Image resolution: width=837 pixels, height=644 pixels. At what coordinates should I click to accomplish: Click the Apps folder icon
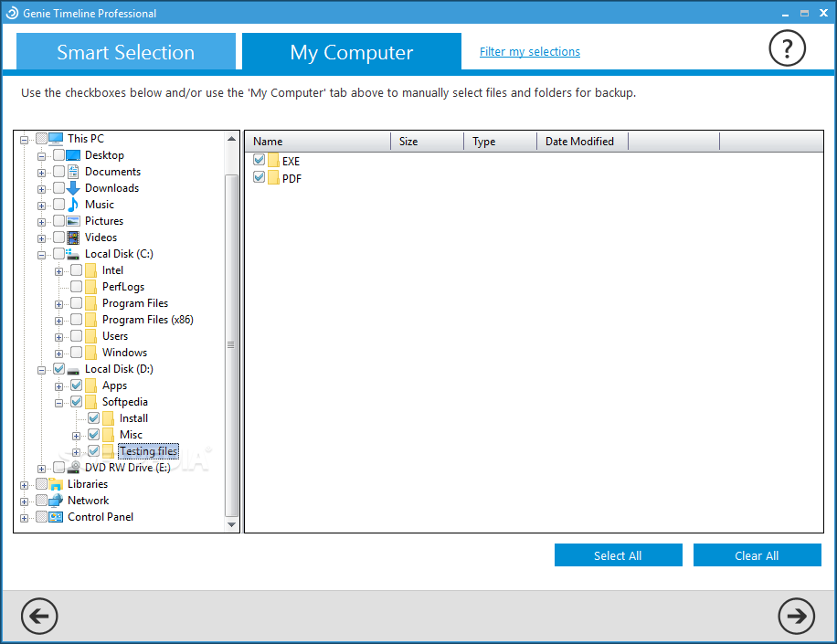[x=90, y=385]
